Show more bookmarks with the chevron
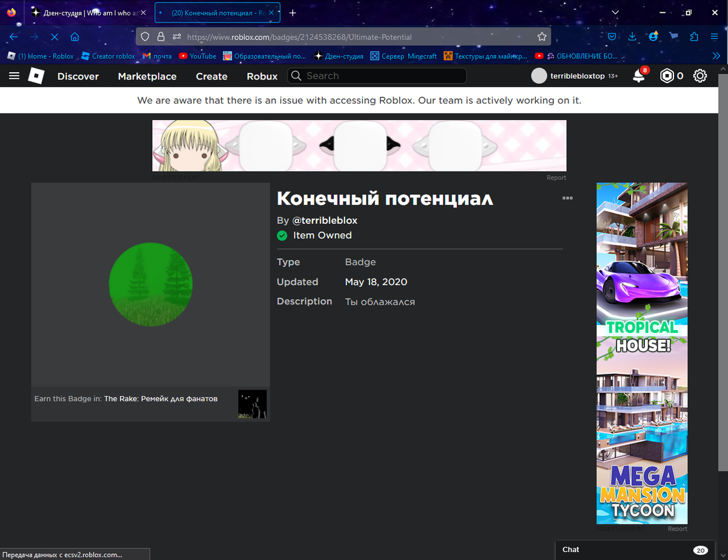The width and height of the screenshot is (728, 560). coord(716,56)
